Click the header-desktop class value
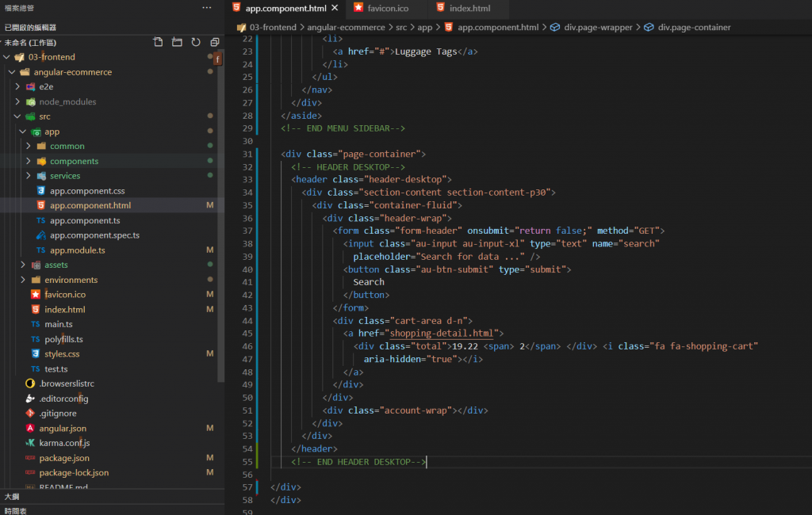 [x=405, y=179]
